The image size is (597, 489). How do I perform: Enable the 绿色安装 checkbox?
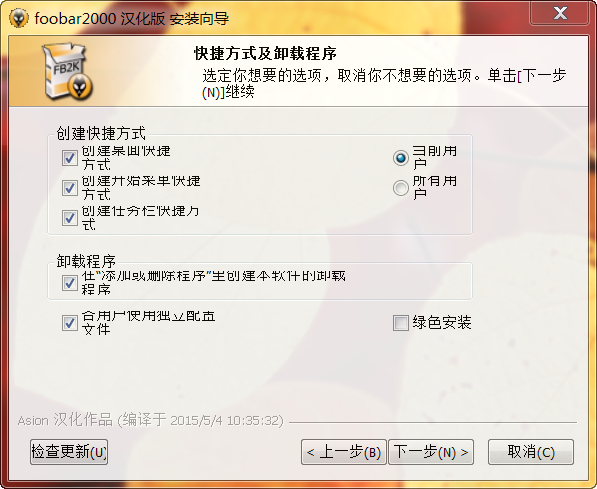[x=401, y=323]
